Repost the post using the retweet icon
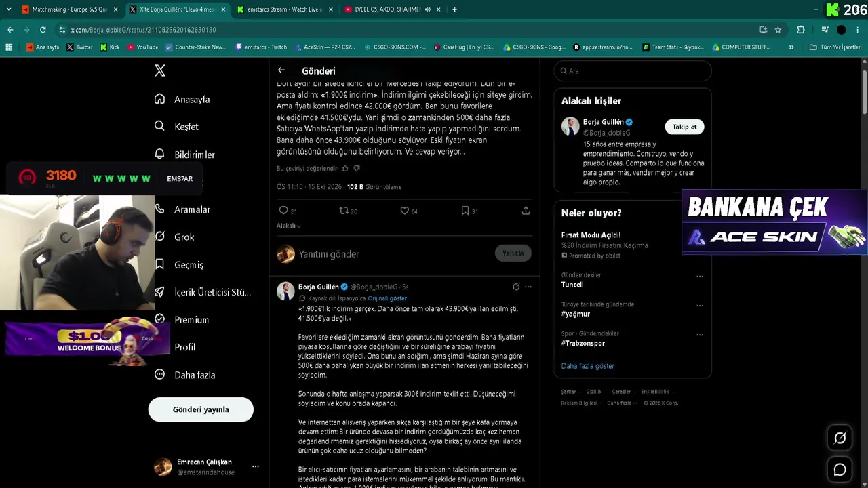This screenshot has height=488, width=868. coord(344,211)
